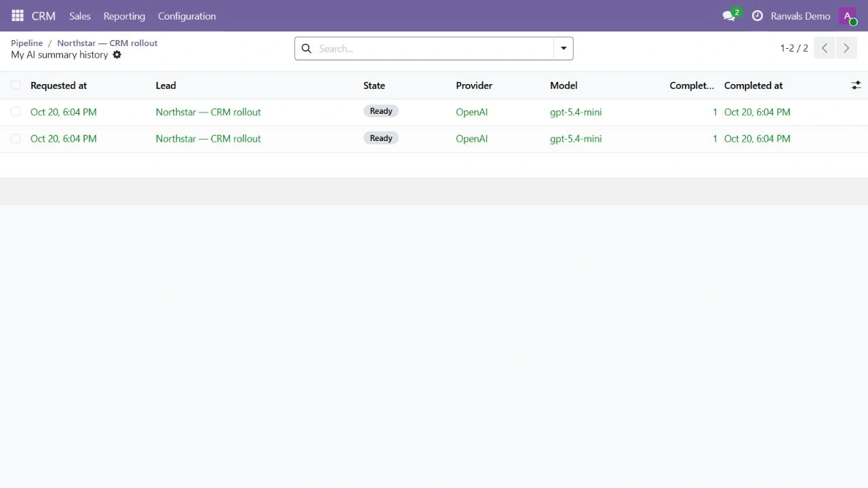Viewport: 868px width, 488px height.
Task: Click the first row's OpenAI provider cell
Action: [471, 112]
